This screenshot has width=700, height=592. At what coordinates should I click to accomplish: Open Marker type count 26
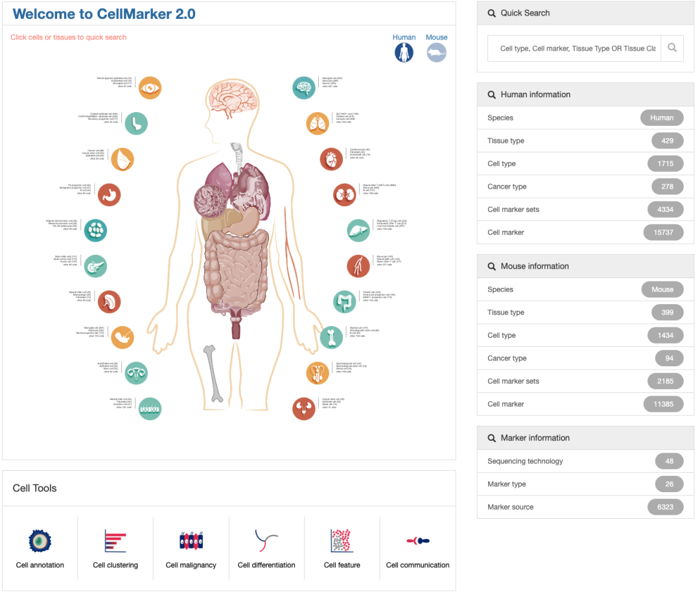click(669, 484)
